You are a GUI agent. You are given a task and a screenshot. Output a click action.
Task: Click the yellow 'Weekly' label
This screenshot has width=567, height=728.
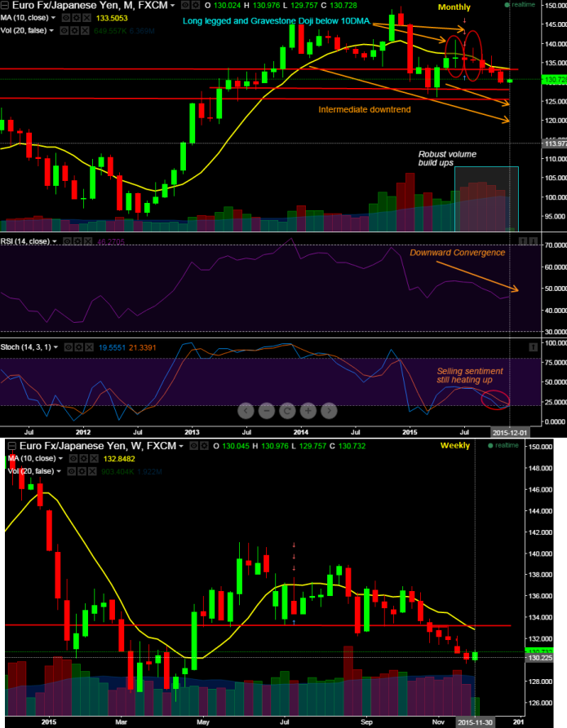tap(455, 446)
